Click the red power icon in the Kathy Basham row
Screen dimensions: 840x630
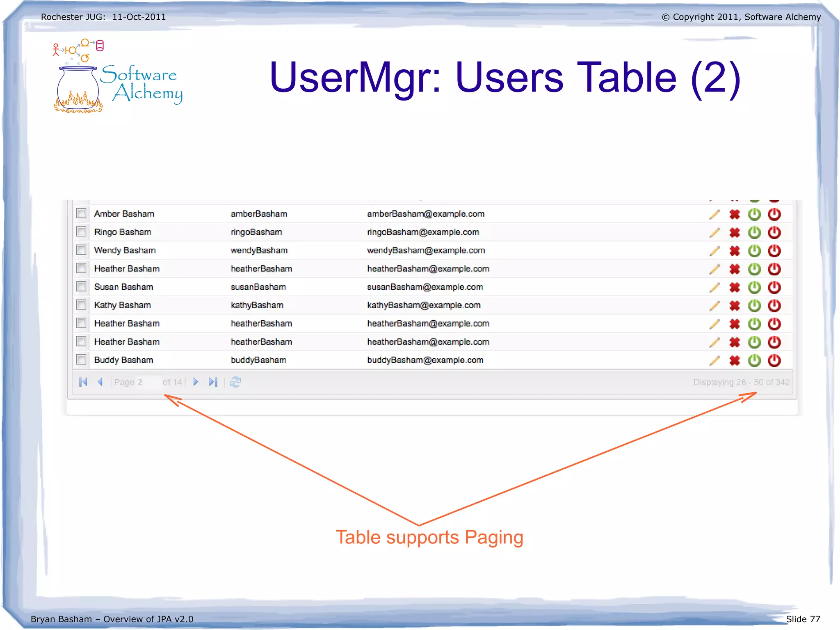(x=774, y=306)
